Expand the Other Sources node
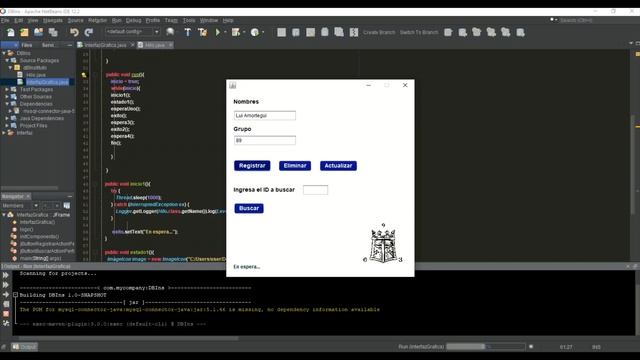Viewport: 640px width, 360px height. pyautogui.click(x=7, y=97)
